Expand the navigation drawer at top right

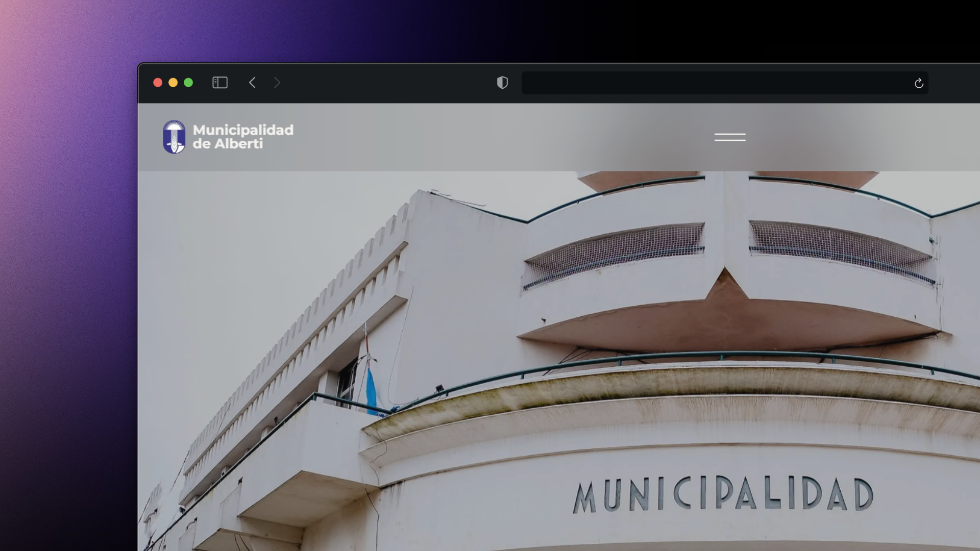729,137
